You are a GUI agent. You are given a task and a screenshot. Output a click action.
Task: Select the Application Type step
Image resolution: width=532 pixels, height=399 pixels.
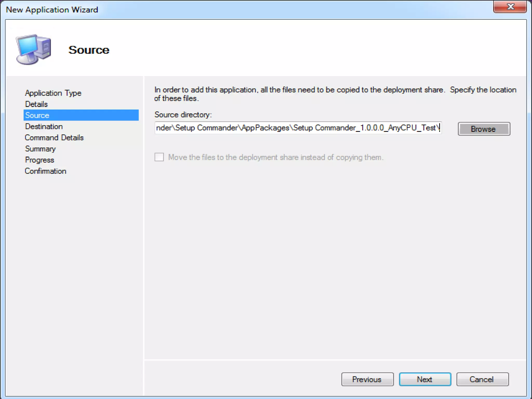[53, 93]
